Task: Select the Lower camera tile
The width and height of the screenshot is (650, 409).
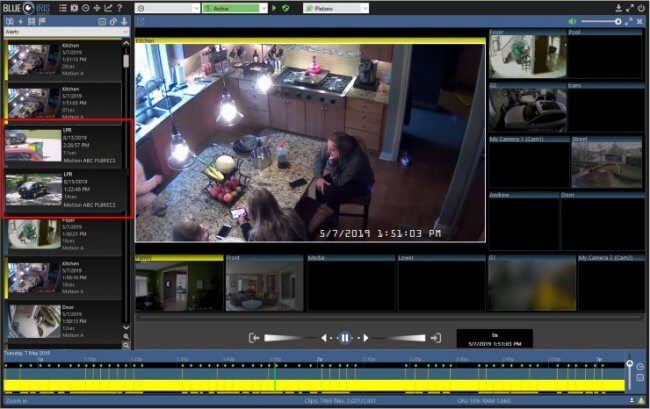Action: pyautogui.click(x=441, y=283)
